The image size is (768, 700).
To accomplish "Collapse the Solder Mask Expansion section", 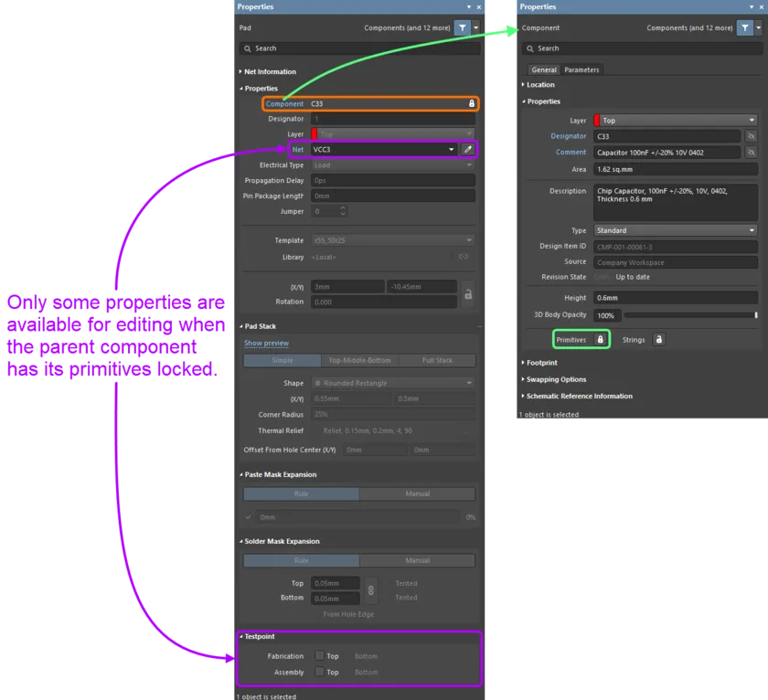I will (x=240, y=541).
